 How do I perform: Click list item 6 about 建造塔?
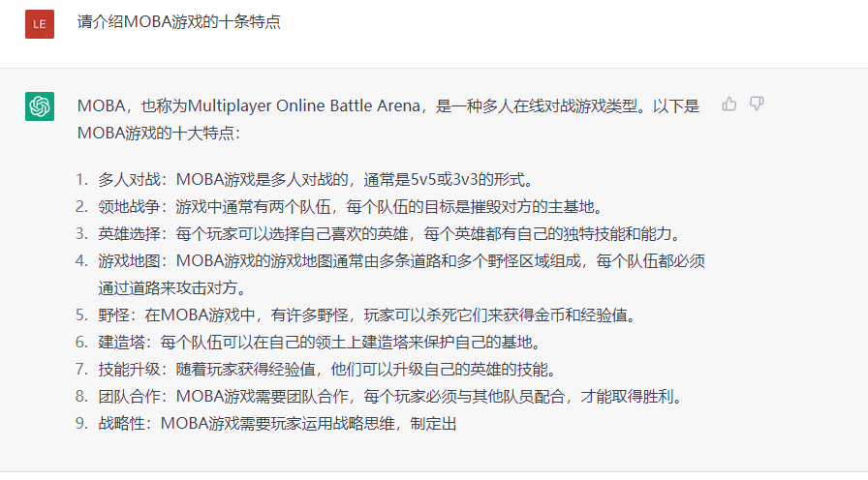tap(320, 343)
